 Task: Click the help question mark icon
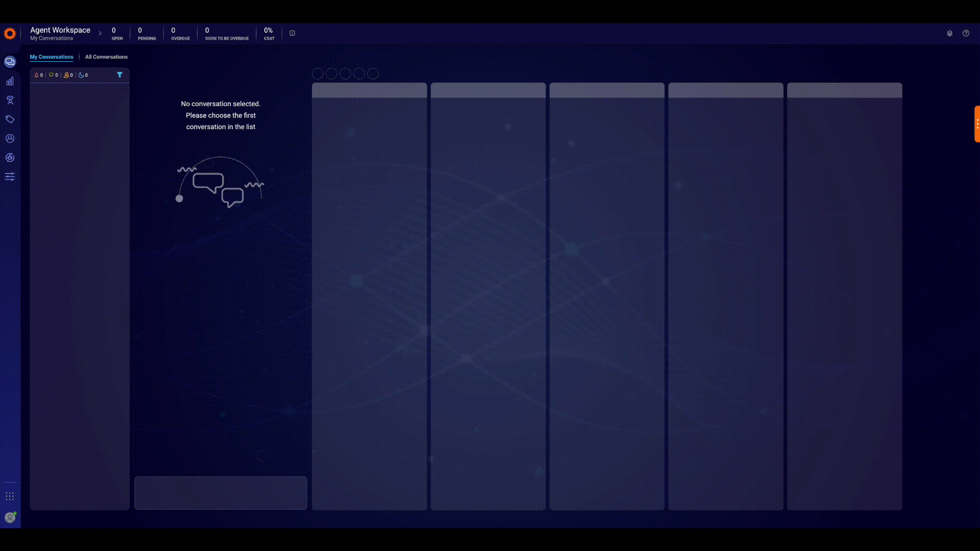tap(966, 33)
